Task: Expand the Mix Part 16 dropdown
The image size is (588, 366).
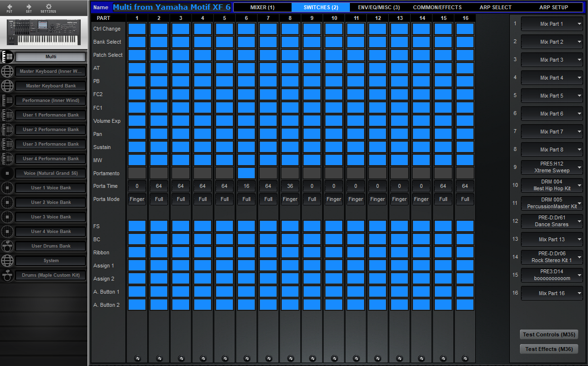Action: coord(552,293)
